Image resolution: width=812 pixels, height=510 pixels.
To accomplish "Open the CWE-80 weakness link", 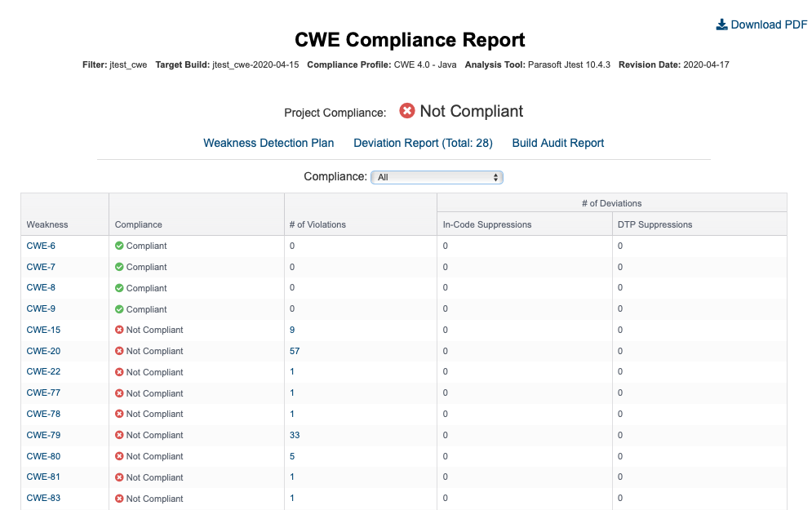I will click(x=43, y=456).
